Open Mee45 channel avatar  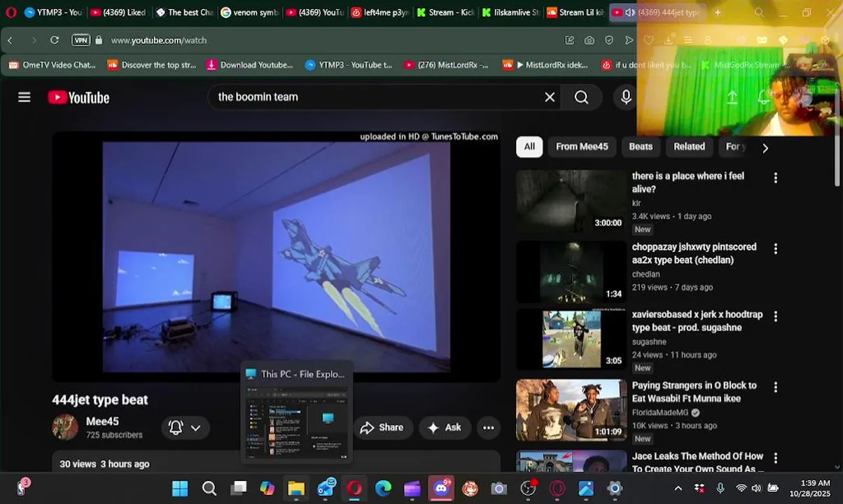pos(65,427)
